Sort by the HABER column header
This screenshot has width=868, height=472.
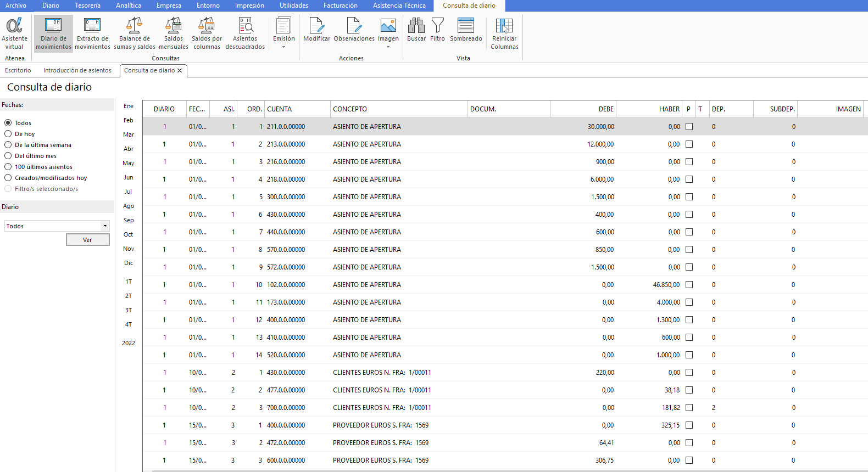tap(649, 109)
